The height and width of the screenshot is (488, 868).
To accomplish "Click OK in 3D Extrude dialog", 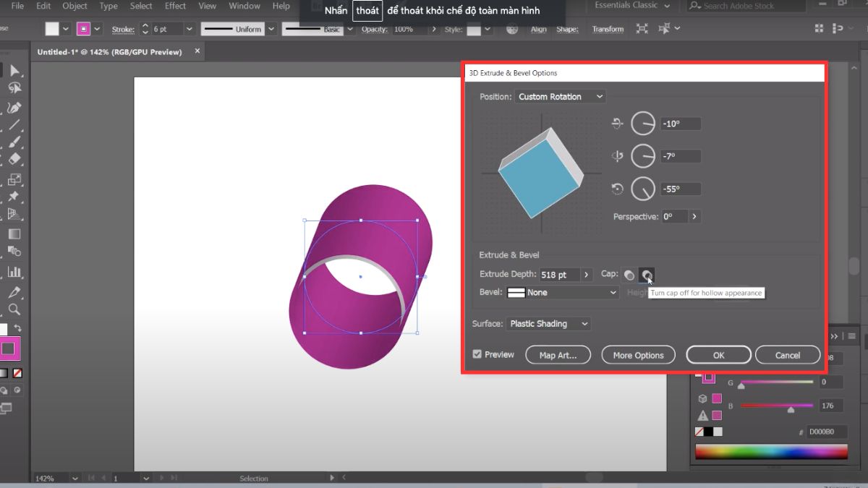I will click(x=718, y=355).
